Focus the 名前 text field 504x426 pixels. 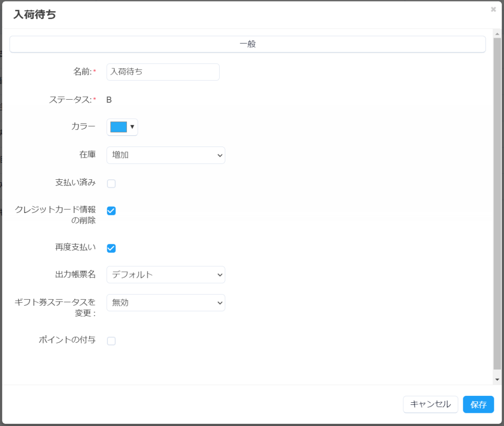[x=163, y=72]
